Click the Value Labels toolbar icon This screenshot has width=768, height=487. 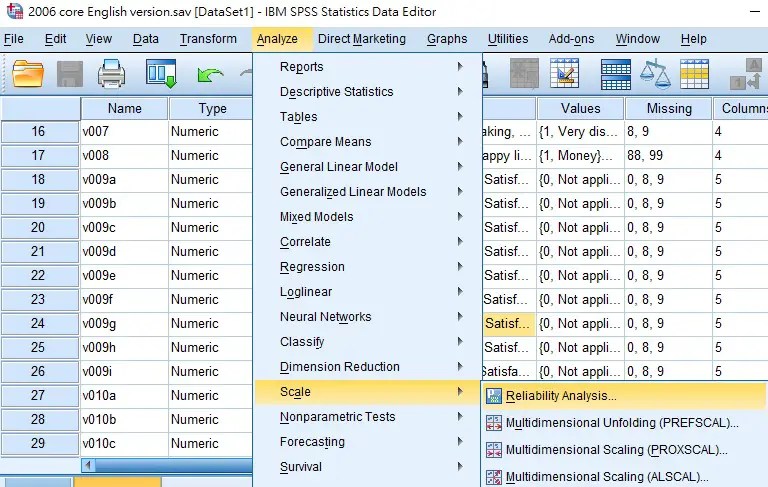click(745, 74)
